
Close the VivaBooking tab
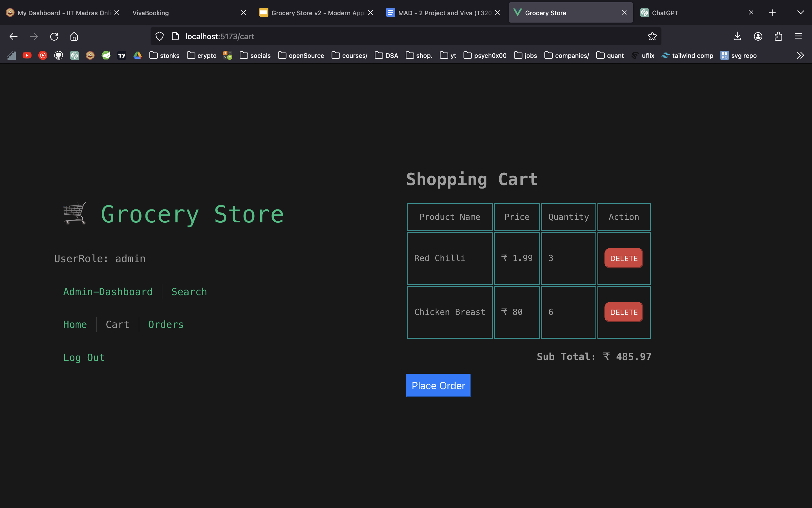[x=244, y=12]
